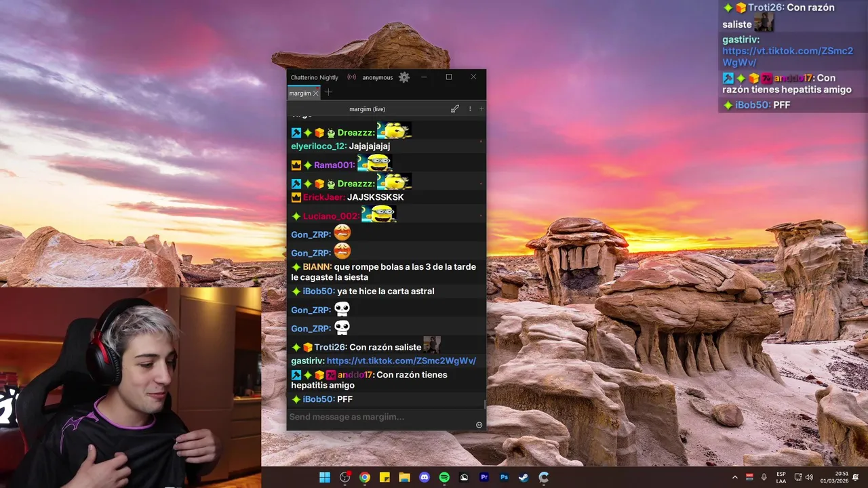Click iBob50 on the PFF message
This screenshot has width=868, height=488.
click(319, 399)
